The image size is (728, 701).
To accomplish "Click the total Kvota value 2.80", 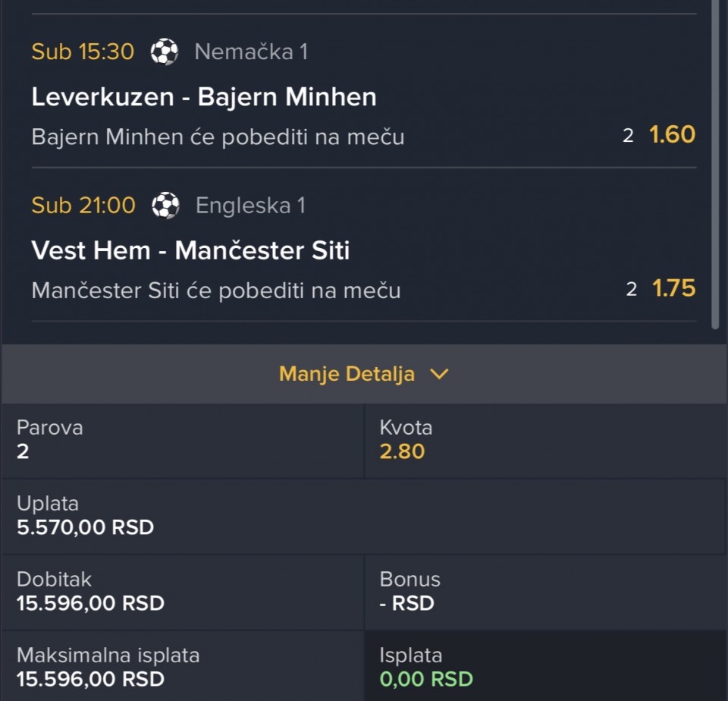I will [x=402, y=451].
